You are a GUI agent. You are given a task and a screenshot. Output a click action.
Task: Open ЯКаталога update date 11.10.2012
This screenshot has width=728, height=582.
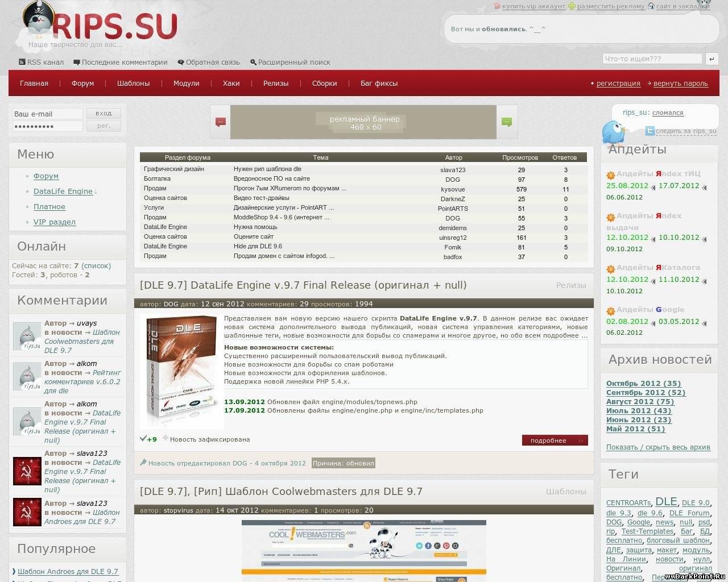pyautogui.click(x=679, y=279)
